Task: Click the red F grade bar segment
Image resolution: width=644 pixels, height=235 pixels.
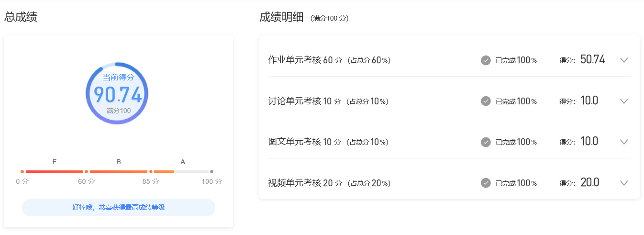Action: click(x=54, y=171)
